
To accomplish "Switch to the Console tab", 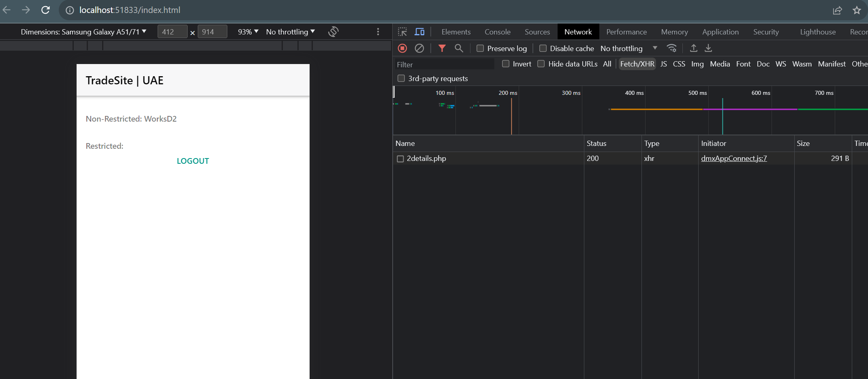I will tap(497, 32).
